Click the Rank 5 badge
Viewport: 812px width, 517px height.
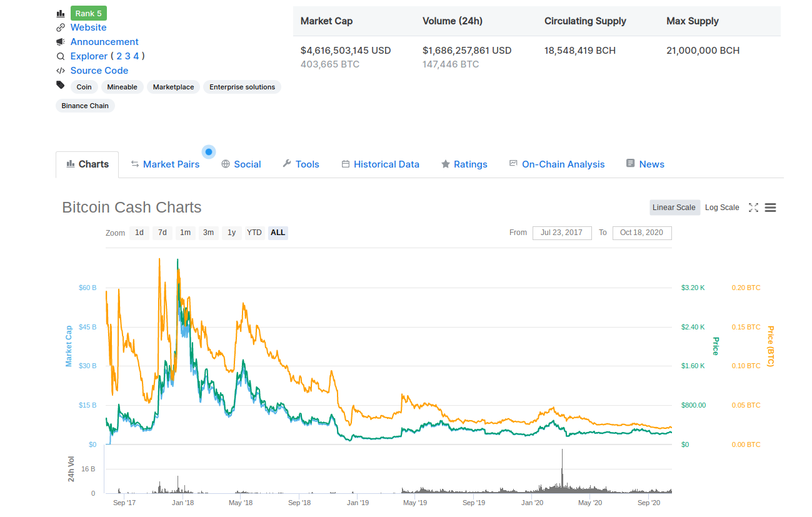click(88, 13)
